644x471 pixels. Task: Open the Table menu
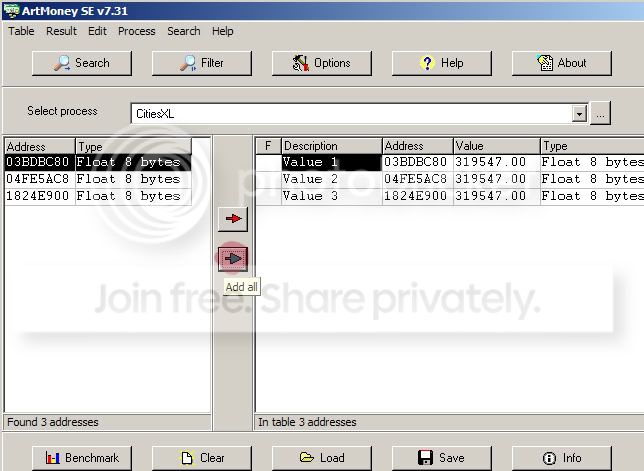point(21,31)
